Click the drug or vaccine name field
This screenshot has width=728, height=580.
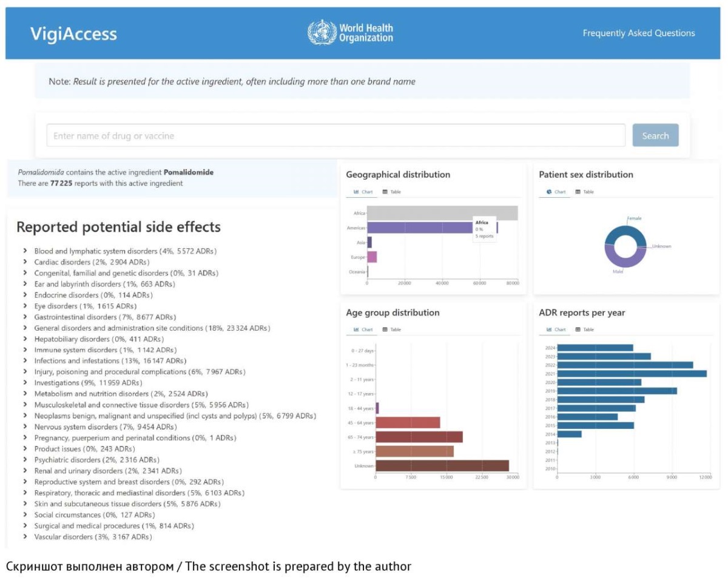coord(335,136)
